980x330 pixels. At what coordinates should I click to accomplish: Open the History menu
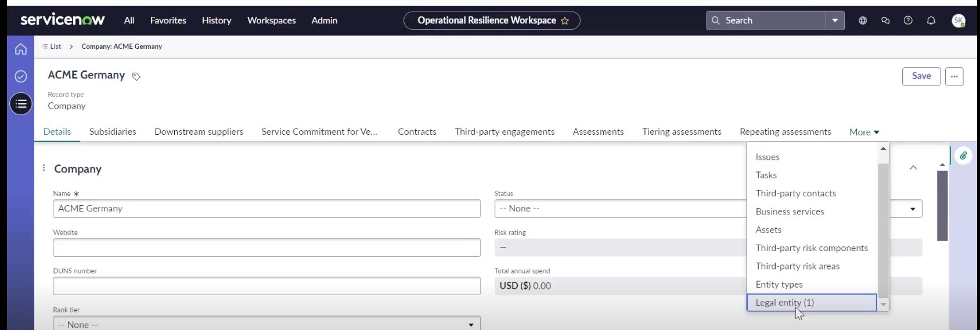click(x=217, y=20)
